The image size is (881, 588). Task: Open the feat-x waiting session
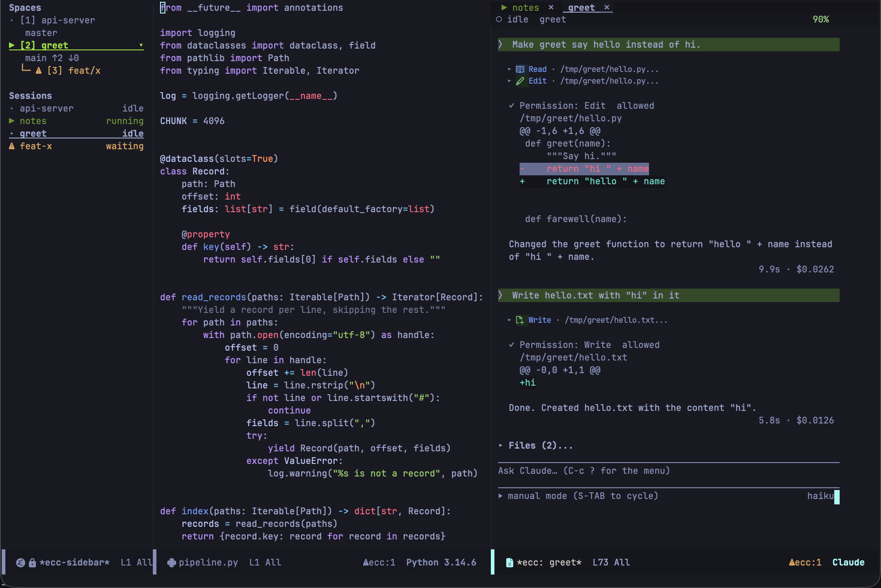76,146
